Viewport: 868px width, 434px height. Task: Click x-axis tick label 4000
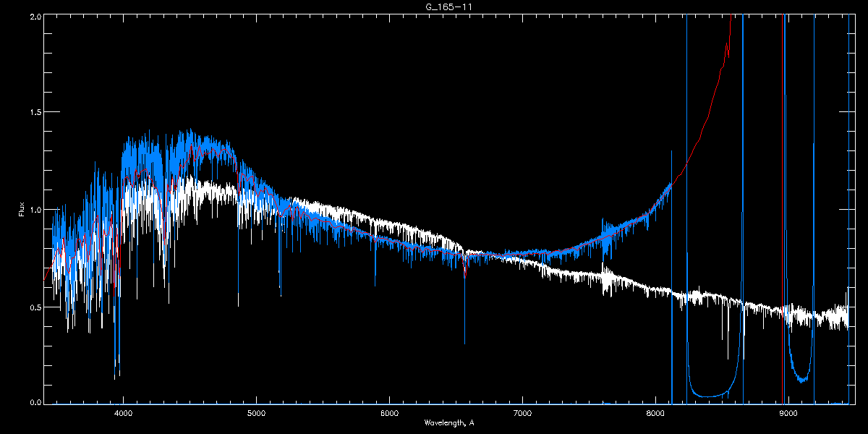pos(124,414)
